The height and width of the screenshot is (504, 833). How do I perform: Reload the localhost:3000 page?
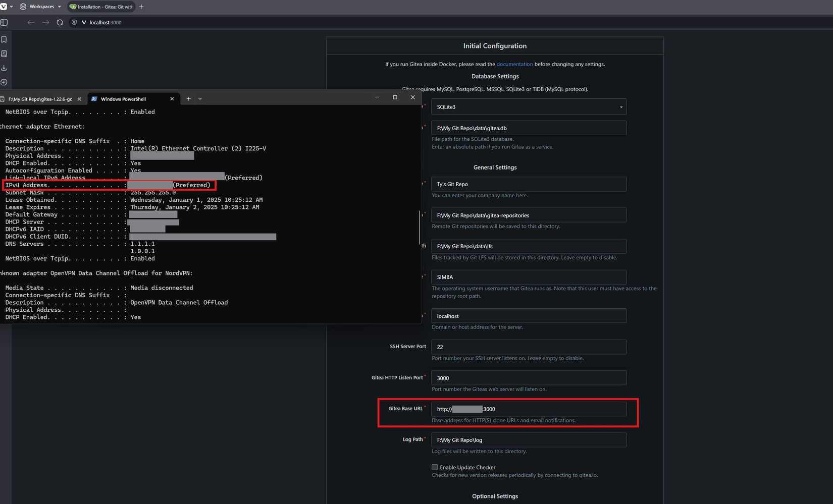point(60,22)
